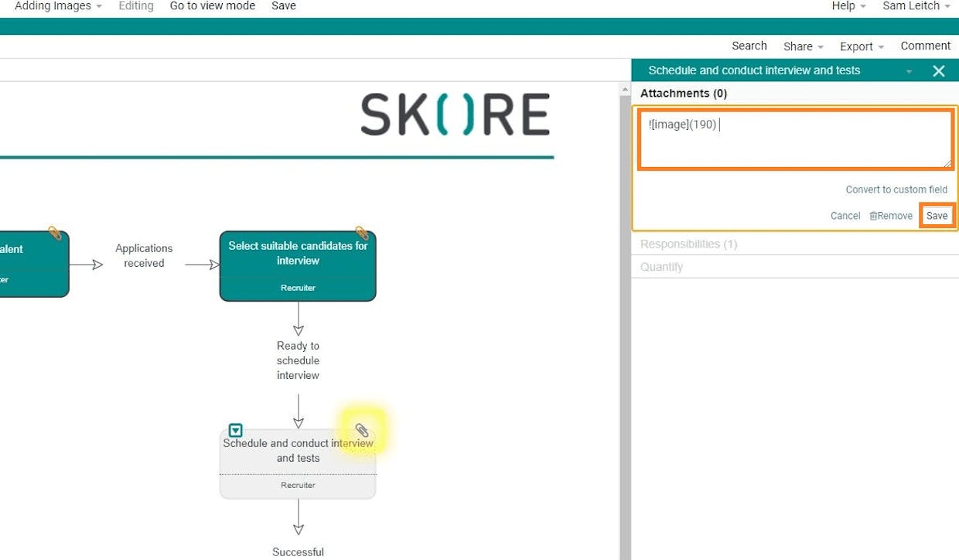Click the Applications received label
The width and height of the screenshot is (959, 560).
[x=144, y=256]
